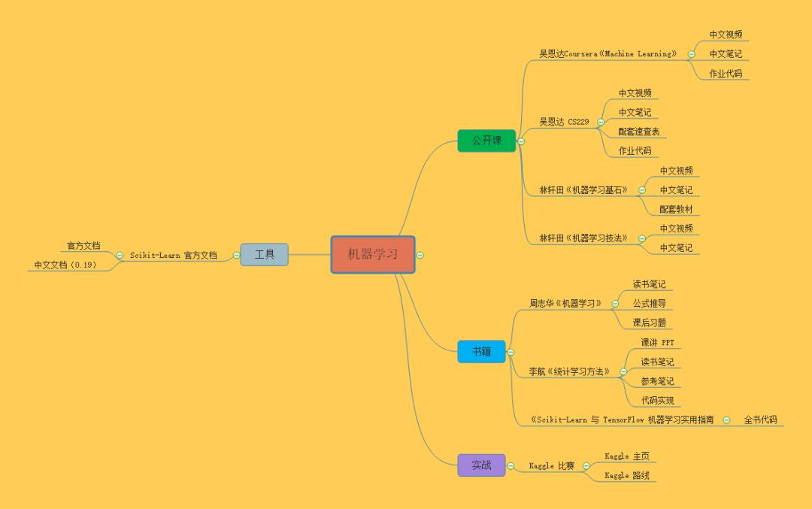Collapse the 李航《统计学习方法》 toggle
812x509 pixels.
tap(623, 371)
